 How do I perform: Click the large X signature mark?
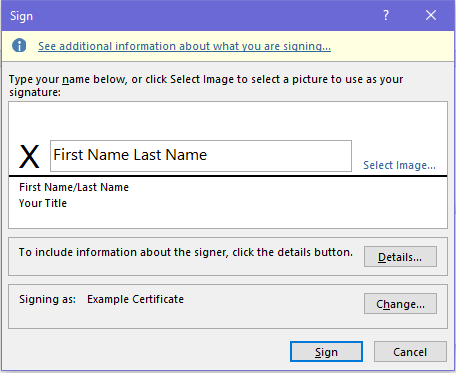click(x=29, y=156)
